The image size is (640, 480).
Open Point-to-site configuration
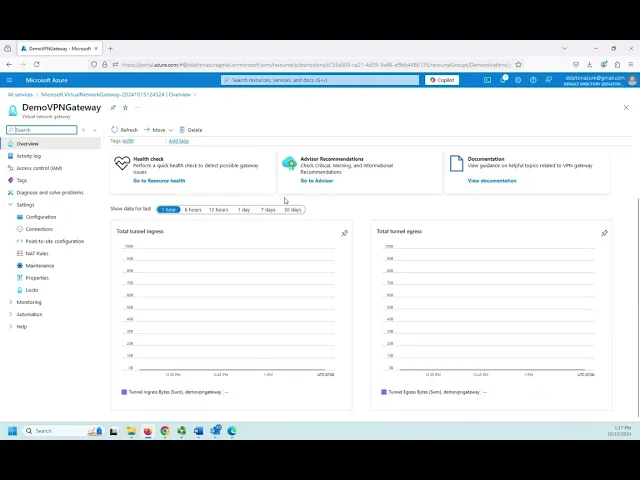click(x=54, y=241)
